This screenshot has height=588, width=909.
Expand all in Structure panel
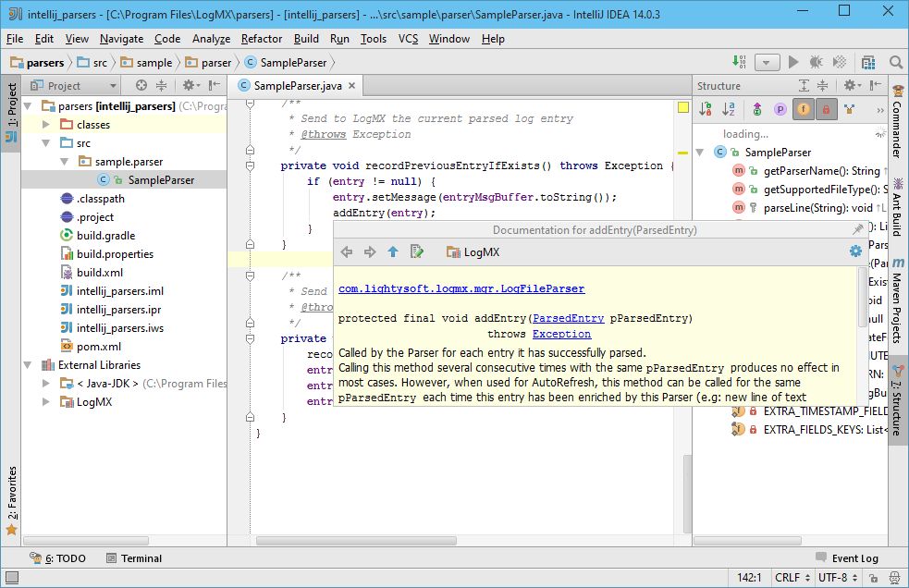pyautogui.click(x=805, y=85)
